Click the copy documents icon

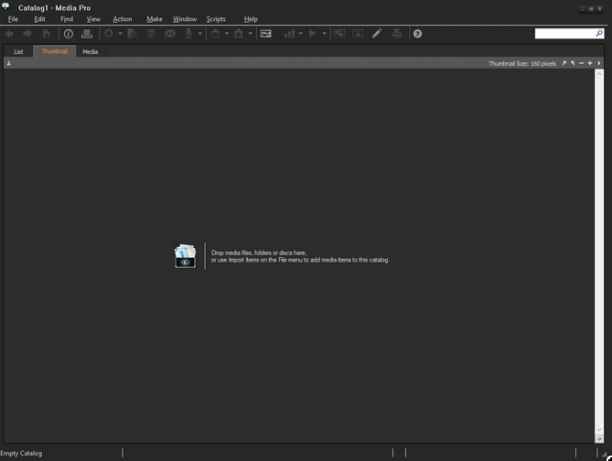[132, 34]
